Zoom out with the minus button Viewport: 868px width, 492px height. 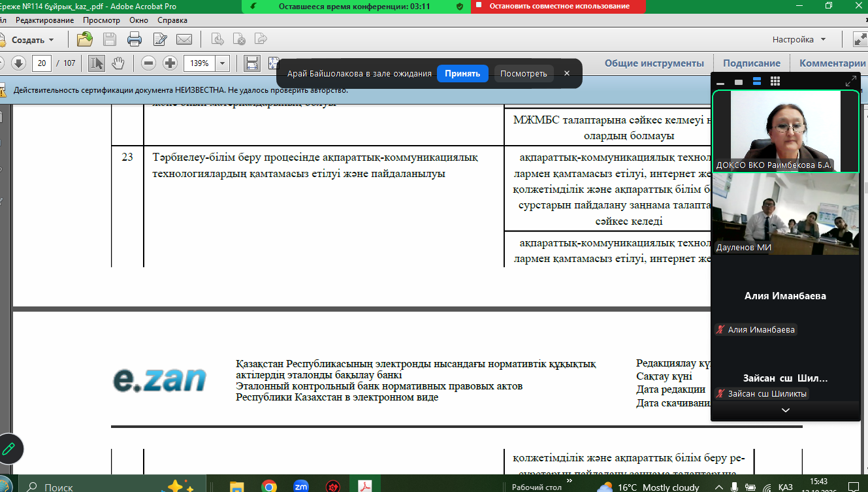[x=149, y=63]
